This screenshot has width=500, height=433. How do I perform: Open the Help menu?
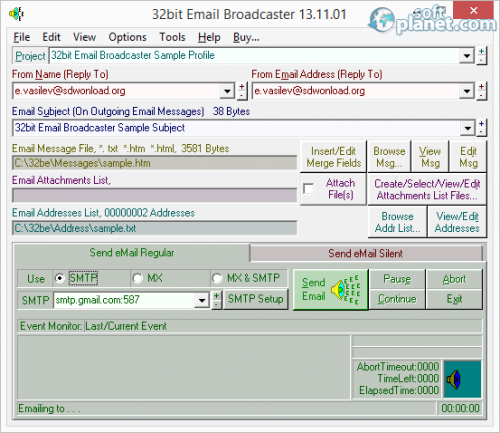click(209, 37)
